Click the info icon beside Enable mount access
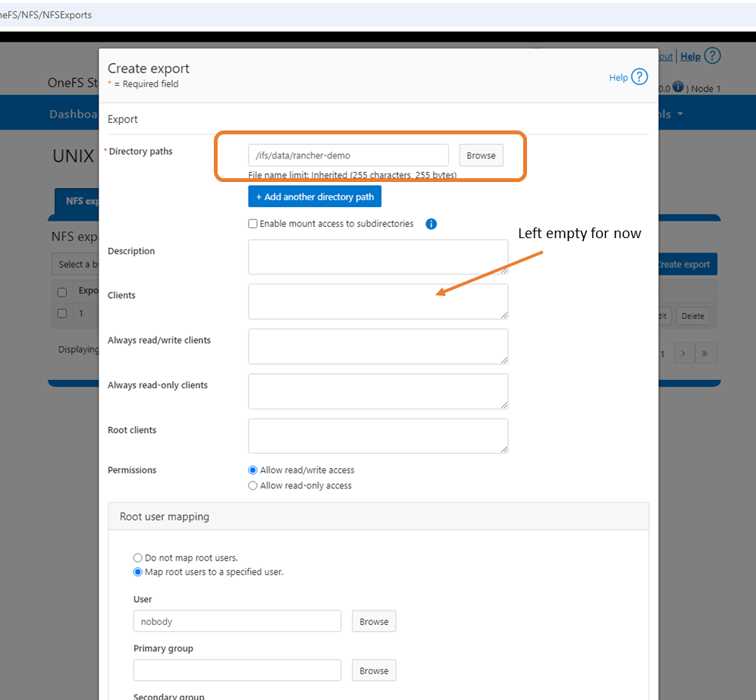This screenshot has width=756, height=700. 431,224
